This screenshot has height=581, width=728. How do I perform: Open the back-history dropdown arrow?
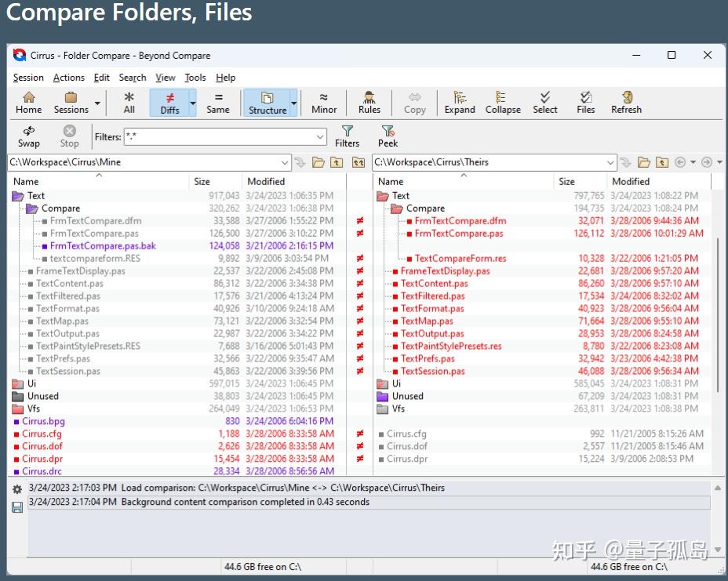coord(693,162)
